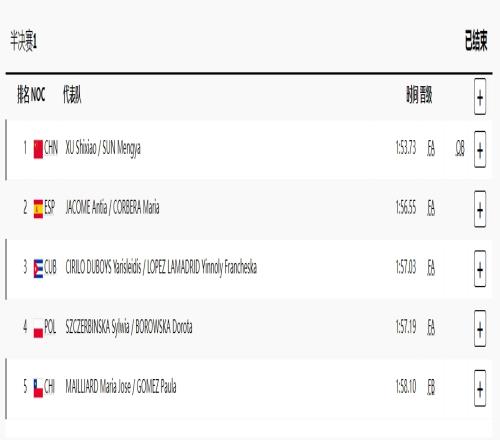Click the Poland flag icon
The image size is (500, 440).
(38, 328)
